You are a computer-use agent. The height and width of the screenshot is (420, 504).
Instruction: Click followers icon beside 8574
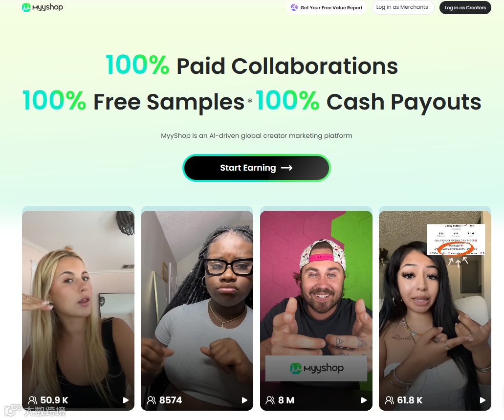point(152,400)
